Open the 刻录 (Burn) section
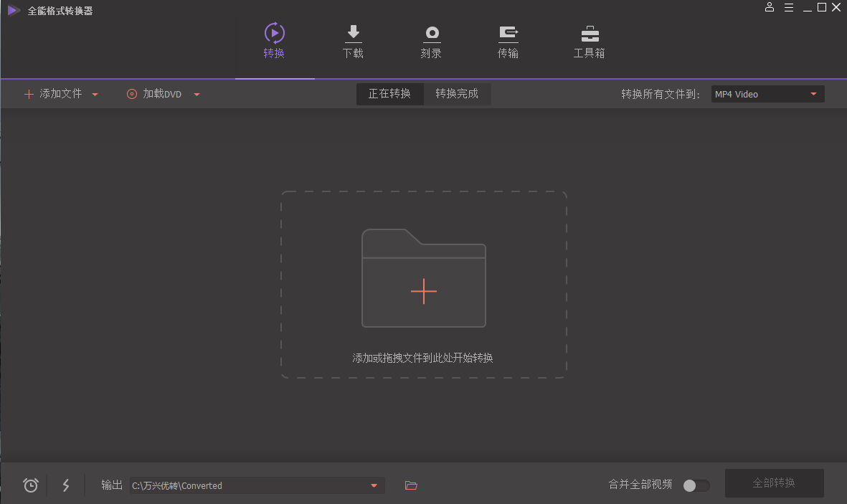 [431, 41]
